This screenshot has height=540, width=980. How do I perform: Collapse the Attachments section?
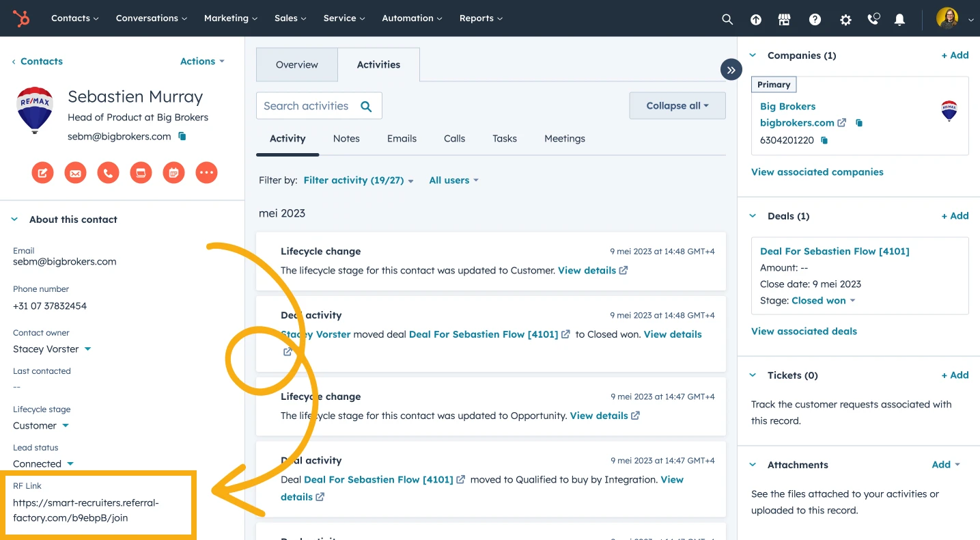click(x=753, y=465)
